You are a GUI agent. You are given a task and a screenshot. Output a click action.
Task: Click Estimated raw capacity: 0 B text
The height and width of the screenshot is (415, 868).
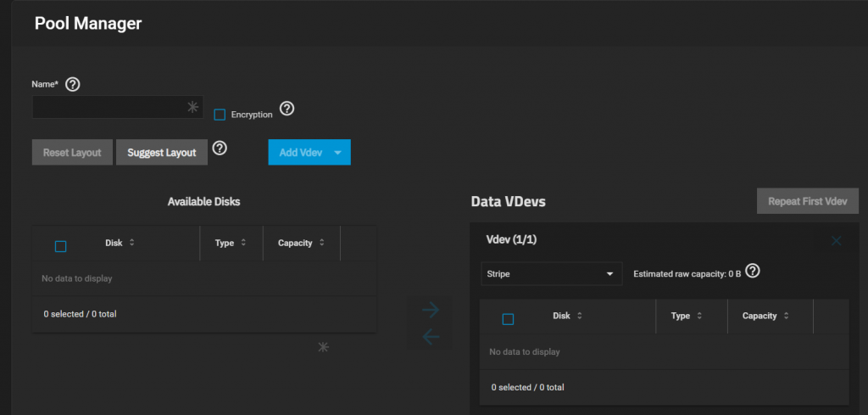pos(687,274)
